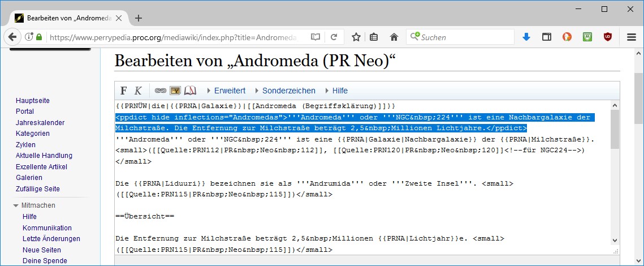This screenshot has width=644, height=266.
Task: Expand the Erweitert toolbar section
Action: tap(226, 91)
